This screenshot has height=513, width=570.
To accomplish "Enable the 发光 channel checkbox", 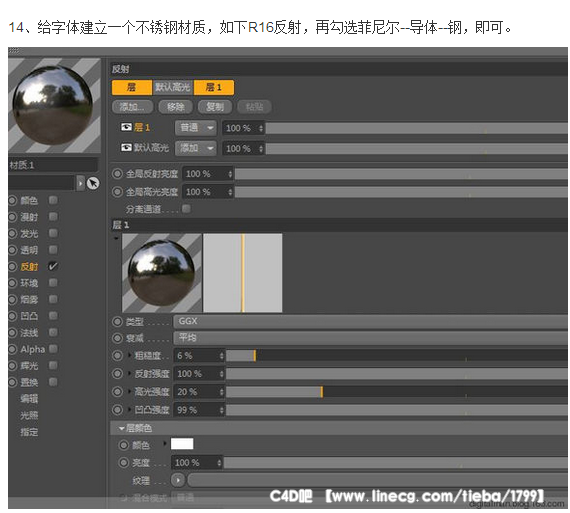I will [x=53, y=233].
